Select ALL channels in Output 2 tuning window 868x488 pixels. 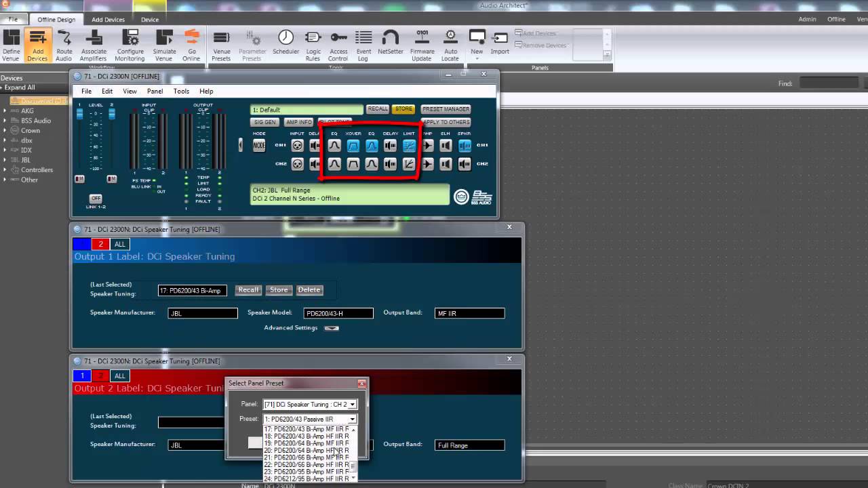pyautogui.click(x=119, y=375)
